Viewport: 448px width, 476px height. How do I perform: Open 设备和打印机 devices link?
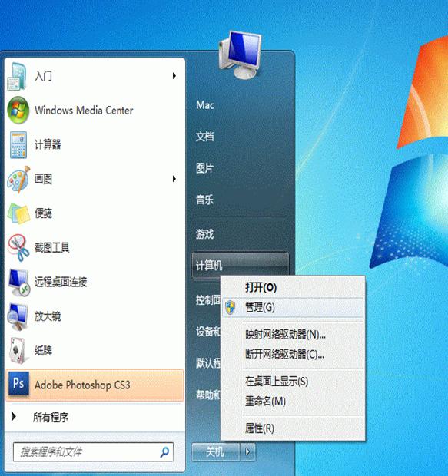208,332
